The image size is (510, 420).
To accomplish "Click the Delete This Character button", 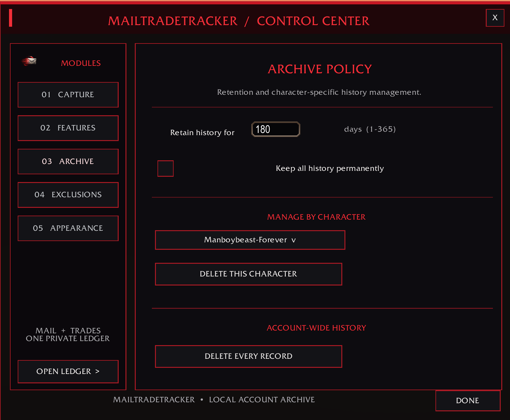I will click(x=248, y=274).
